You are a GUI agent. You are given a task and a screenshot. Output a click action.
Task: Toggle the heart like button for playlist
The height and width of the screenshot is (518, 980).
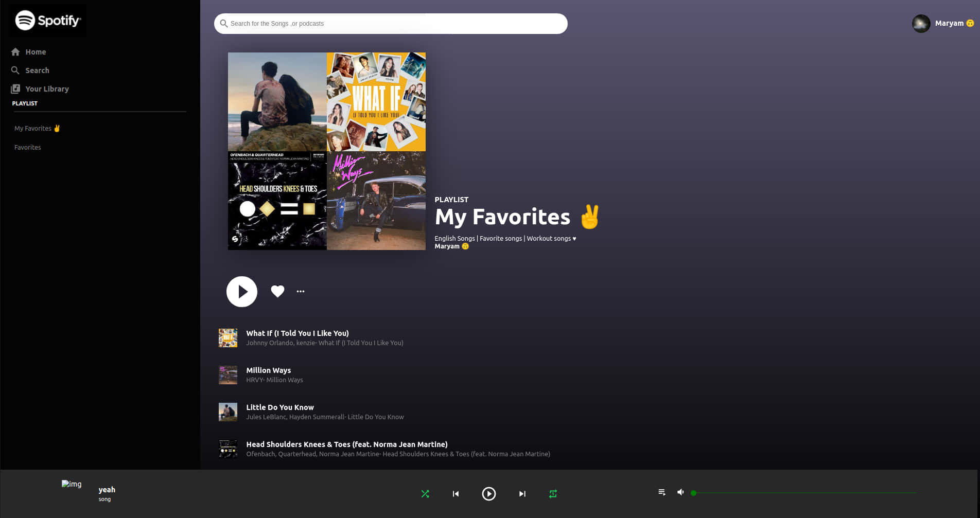click(x=277, y=291)
